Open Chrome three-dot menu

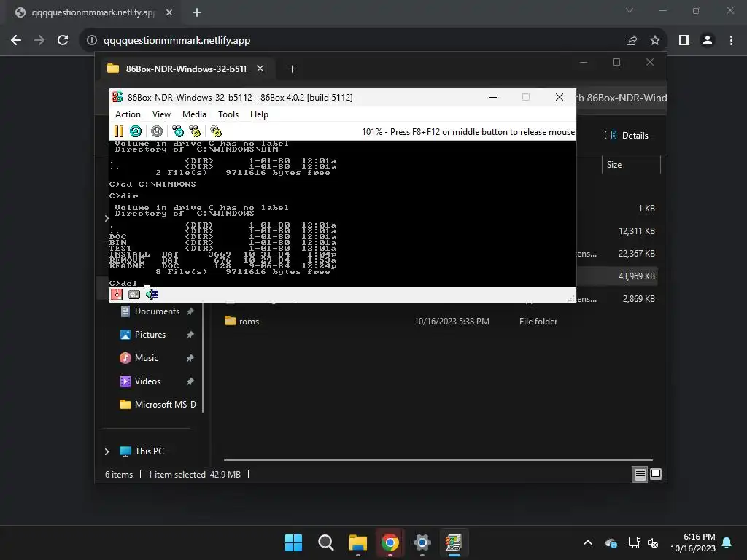[x=731, y=41]
